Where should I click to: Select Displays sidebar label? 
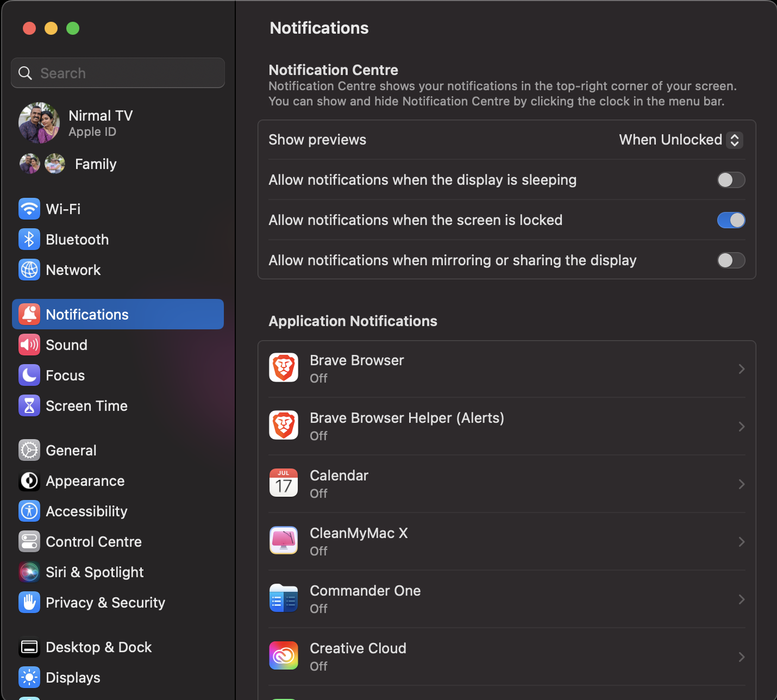(x=73, y=677)
